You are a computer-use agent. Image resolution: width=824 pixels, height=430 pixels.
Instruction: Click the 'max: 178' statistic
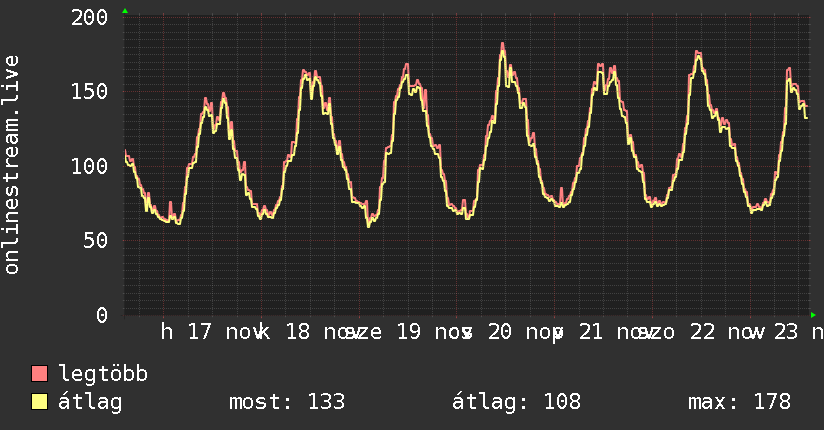tap(739, 402)
